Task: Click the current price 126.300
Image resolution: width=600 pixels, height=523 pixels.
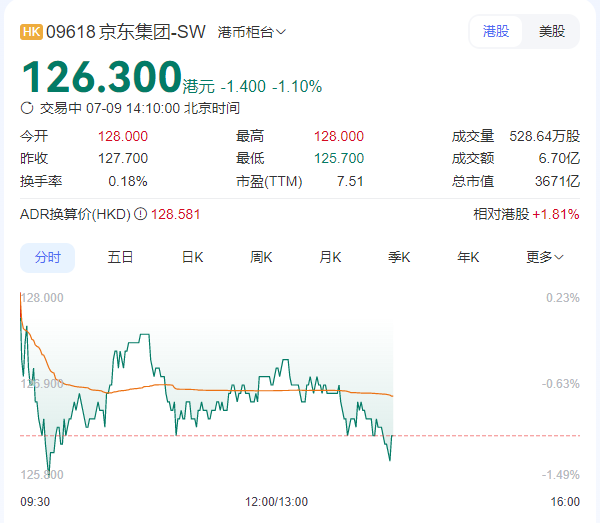Action: (x=101, y=77)
